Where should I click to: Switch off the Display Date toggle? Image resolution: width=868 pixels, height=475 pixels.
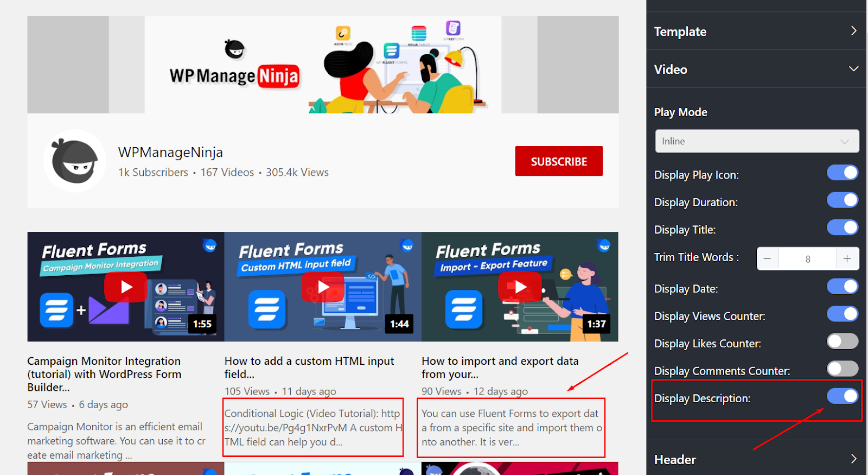843,286
